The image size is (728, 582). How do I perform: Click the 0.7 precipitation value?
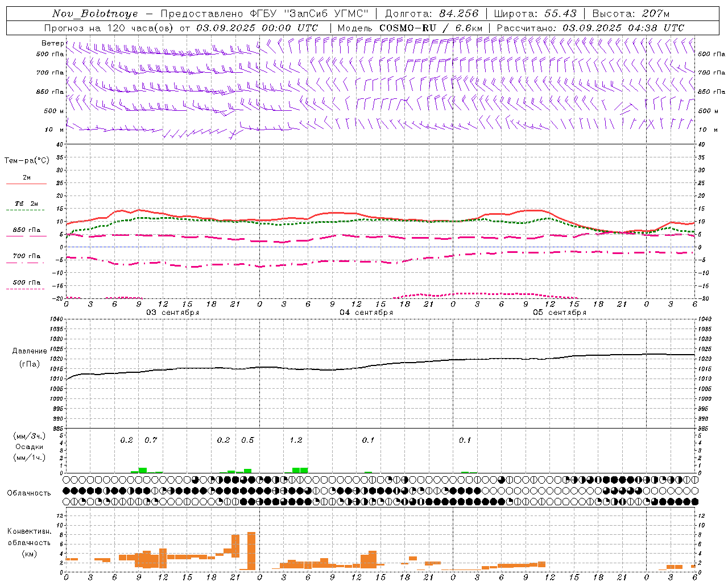151,440
